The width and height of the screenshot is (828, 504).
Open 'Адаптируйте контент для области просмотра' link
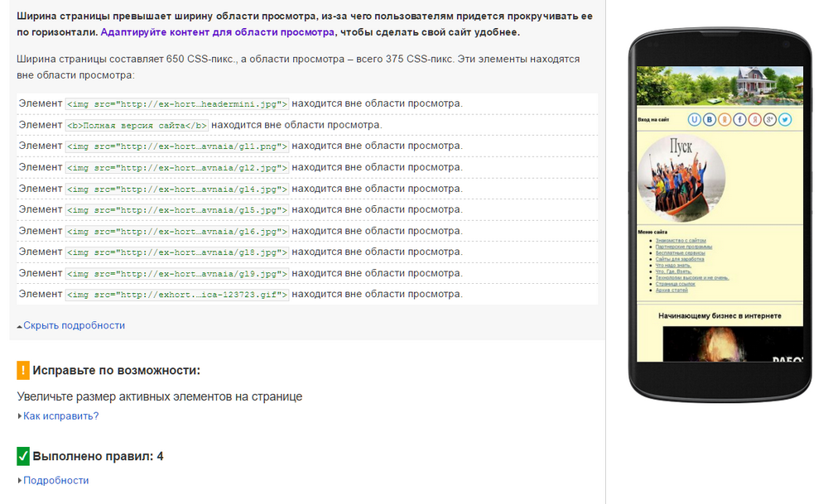coord(218,32)
